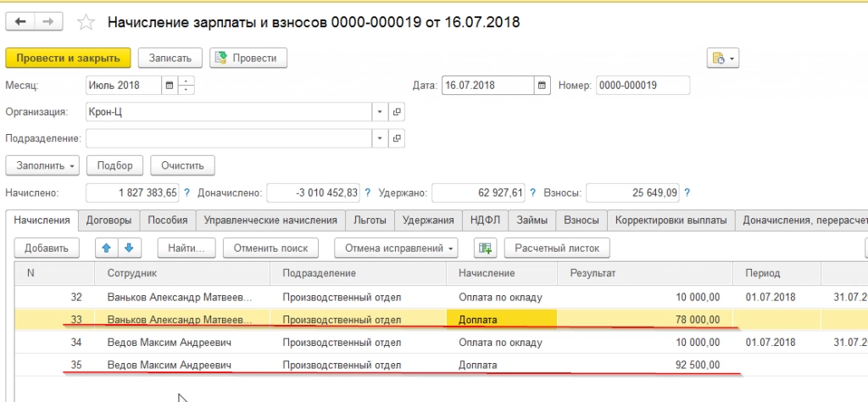Image resolution: width=868 pixels, height=402 pixels.
Task: Open Расчетный листок
Action: coord(557,248)
